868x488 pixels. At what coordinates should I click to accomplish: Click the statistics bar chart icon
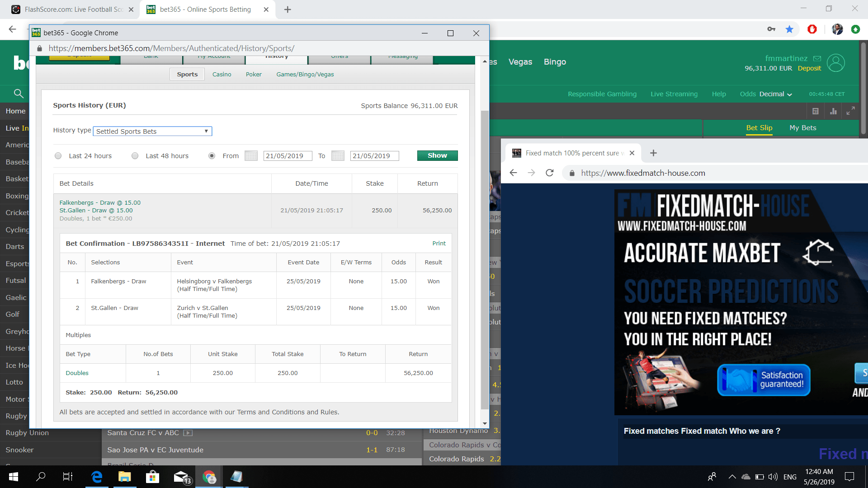click(833, 111)
